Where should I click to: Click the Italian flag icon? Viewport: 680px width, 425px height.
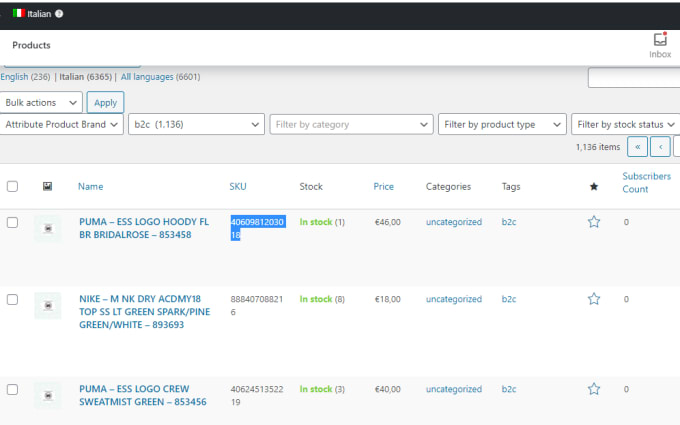pos(19,13)
